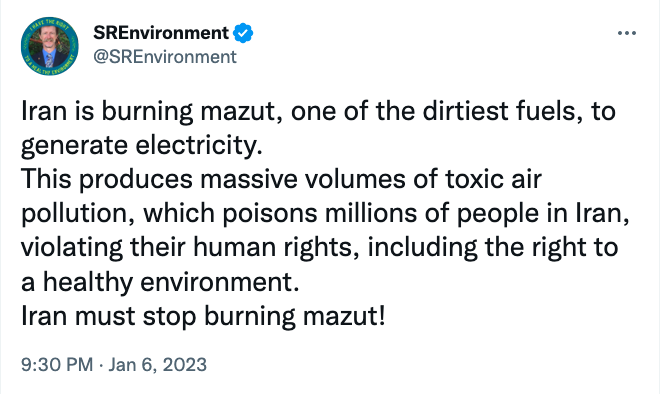The height and width of the screenshot is (394, 664).
Task: Click the line beginning 'violating their human rights'
Action: (320, 248)
